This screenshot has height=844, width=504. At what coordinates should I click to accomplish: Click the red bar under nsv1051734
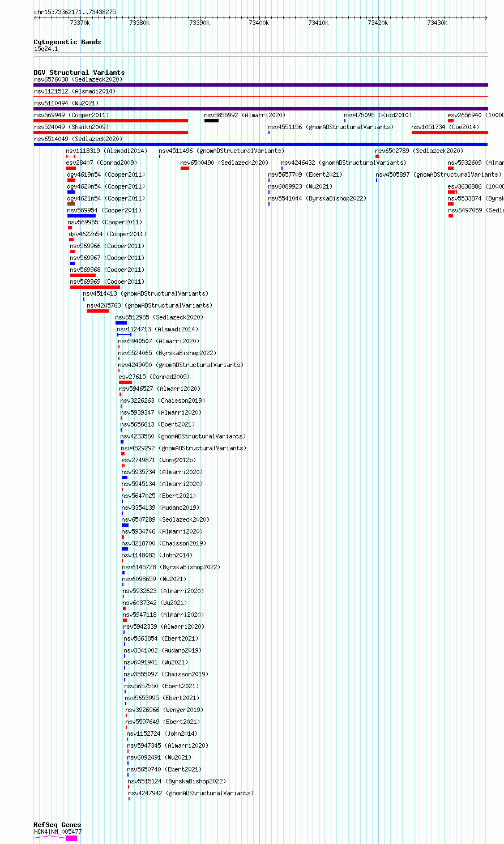(450, 133)
